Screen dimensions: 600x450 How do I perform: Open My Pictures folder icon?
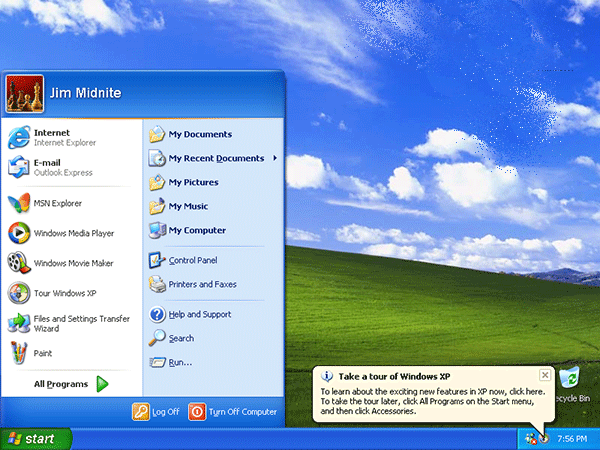pyautogui.click(x=157, y=182)
